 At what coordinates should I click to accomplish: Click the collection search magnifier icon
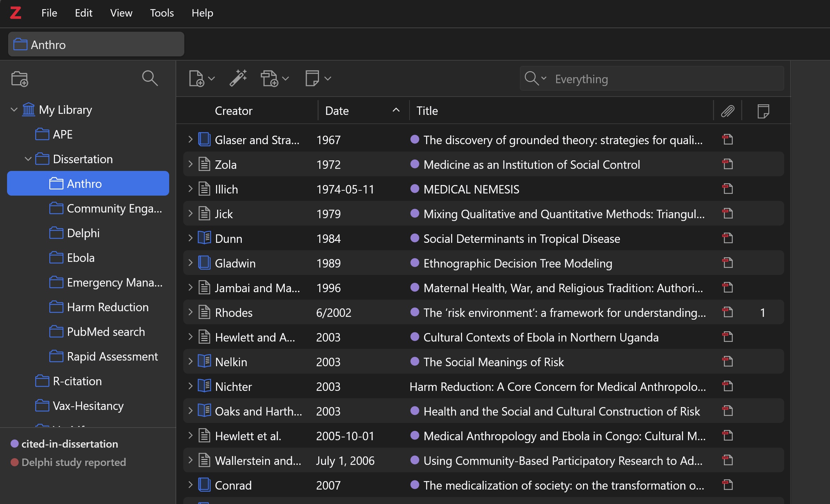coord(149,78)
